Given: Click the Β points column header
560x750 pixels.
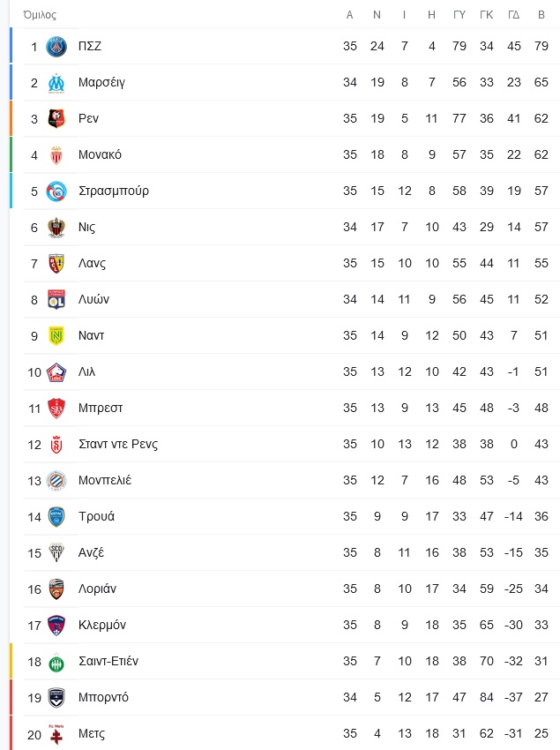Looking at the screenshot, I should point(541,15).
